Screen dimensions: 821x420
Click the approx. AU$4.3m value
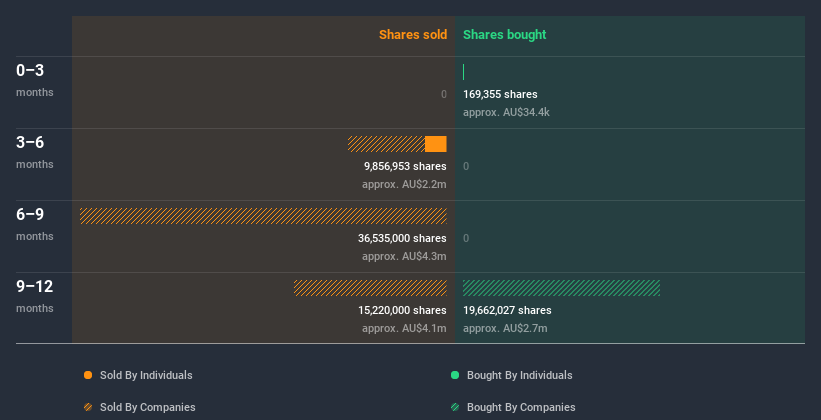click(x=404, y=257)
